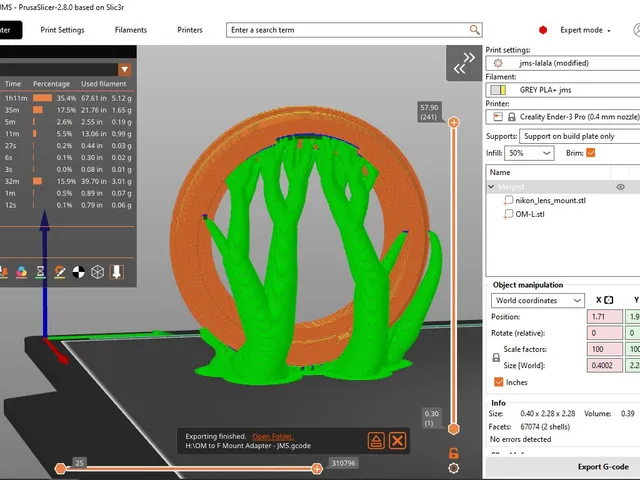Open the Expert mode dropdown
This screenshot has width=640, height=480.
coord(585,30)
